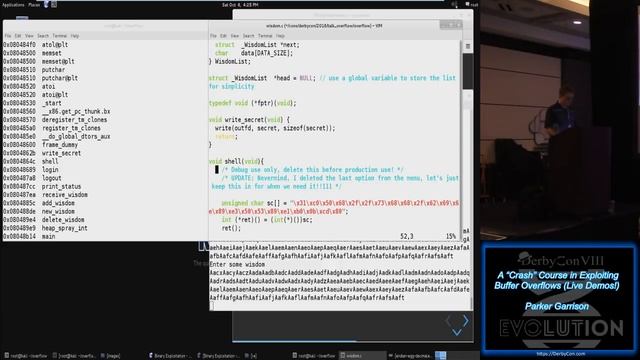Open Terminal menu in the left terminal window
This screenshot has width=640, height=360.
pyautogui.click(x=60, y=36)
